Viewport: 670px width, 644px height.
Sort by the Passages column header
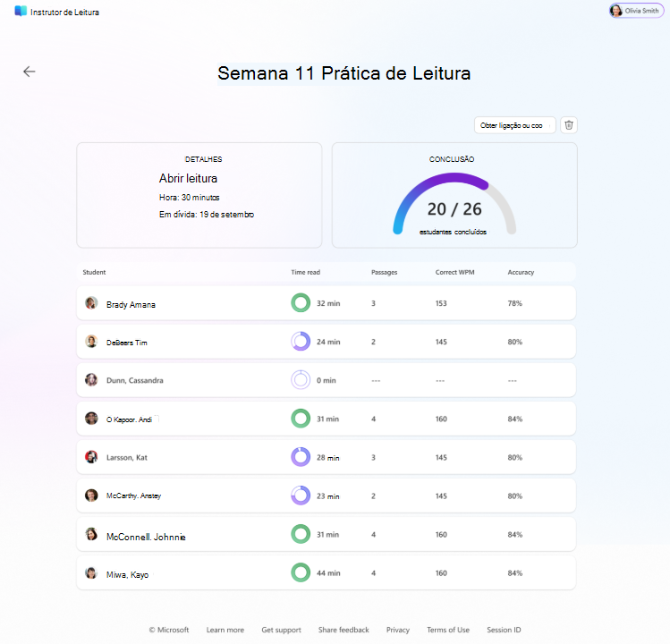coord(384,272)
